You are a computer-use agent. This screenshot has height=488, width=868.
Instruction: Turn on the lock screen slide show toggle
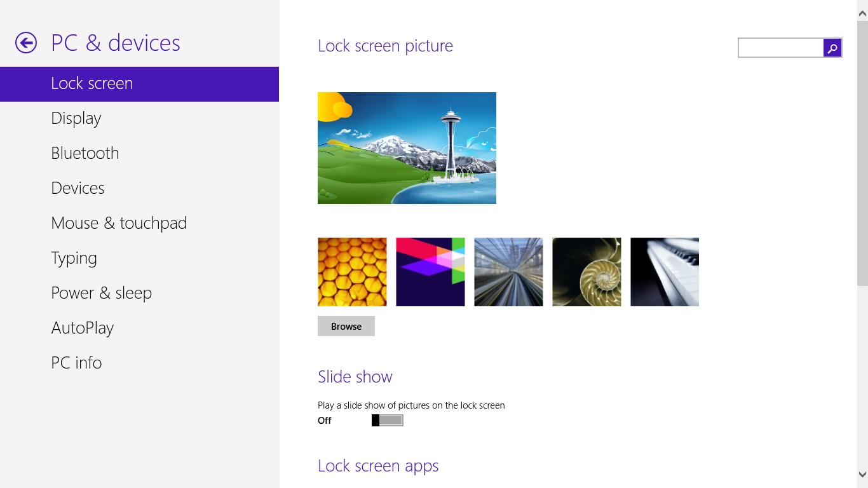pyautogui.click(x=388, y=421)
